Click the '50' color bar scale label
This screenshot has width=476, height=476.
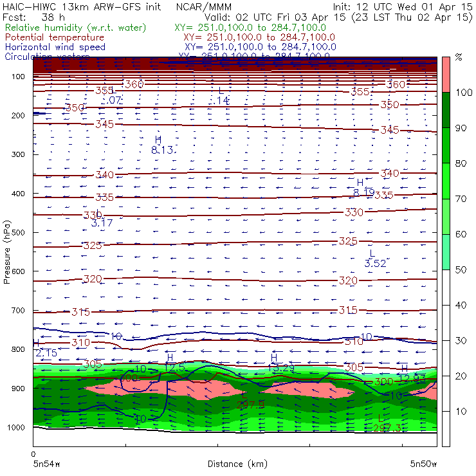[461, 270]
